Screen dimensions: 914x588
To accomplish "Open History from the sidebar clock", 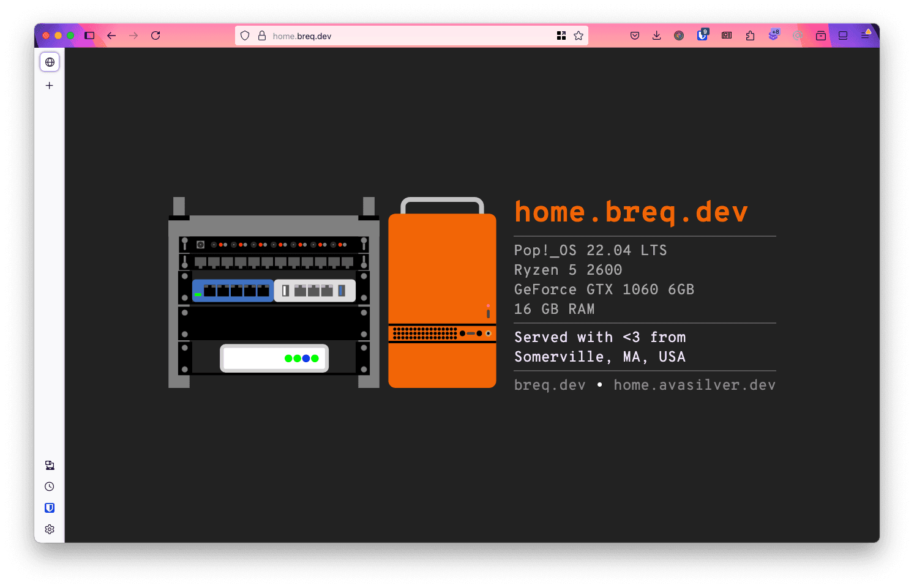I will click(50, 486).
